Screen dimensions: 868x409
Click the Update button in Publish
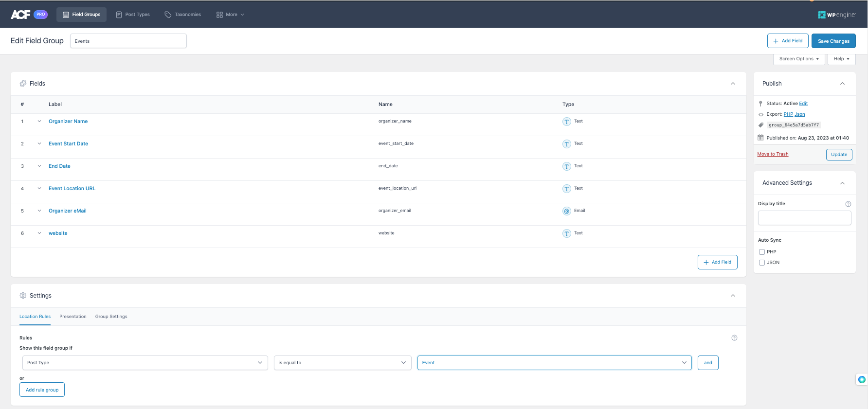(839, 155)
